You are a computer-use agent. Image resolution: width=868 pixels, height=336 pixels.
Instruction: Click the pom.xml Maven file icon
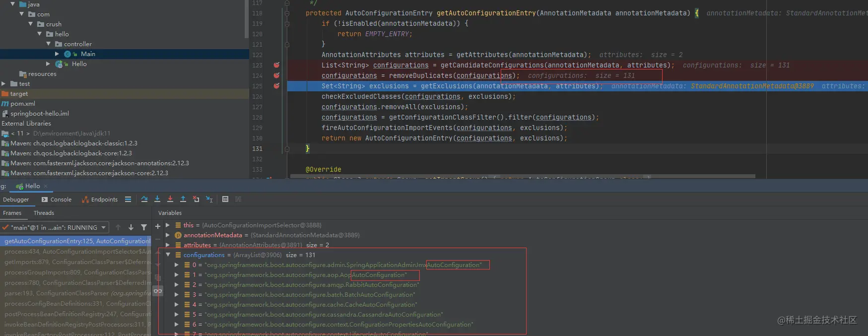coord(5,104)
